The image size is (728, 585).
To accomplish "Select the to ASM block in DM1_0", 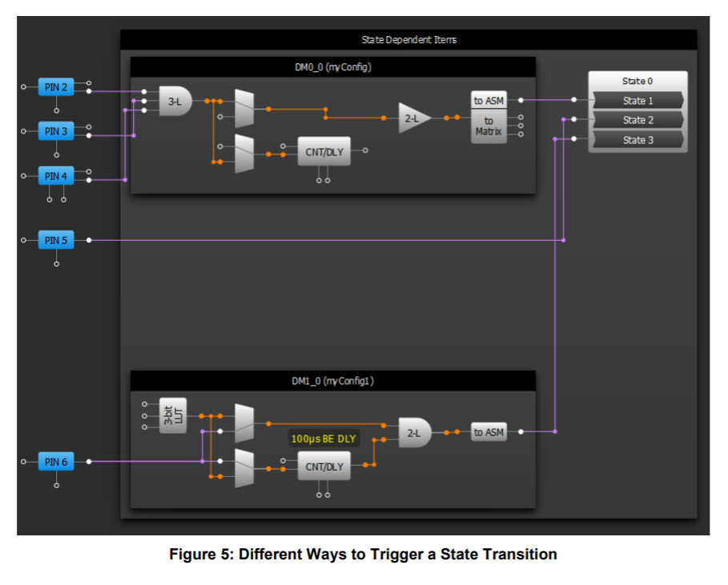I will click(x=489, y=432).
